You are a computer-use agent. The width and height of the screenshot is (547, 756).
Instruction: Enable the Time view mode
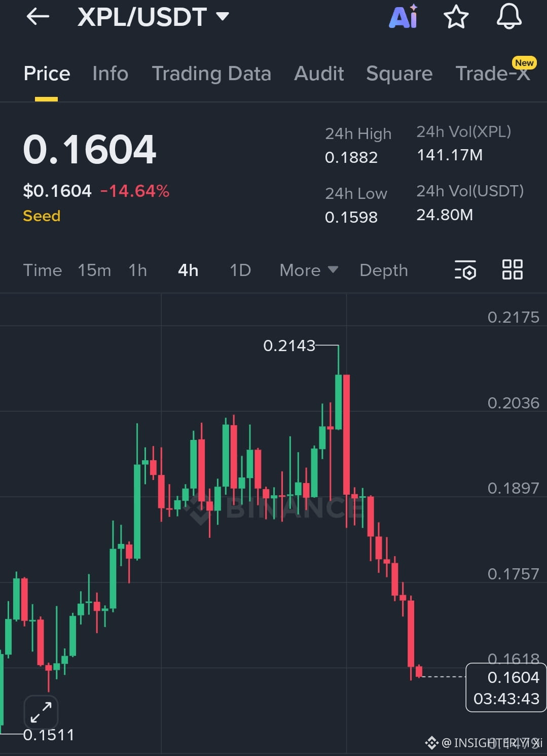pos(43,270)
